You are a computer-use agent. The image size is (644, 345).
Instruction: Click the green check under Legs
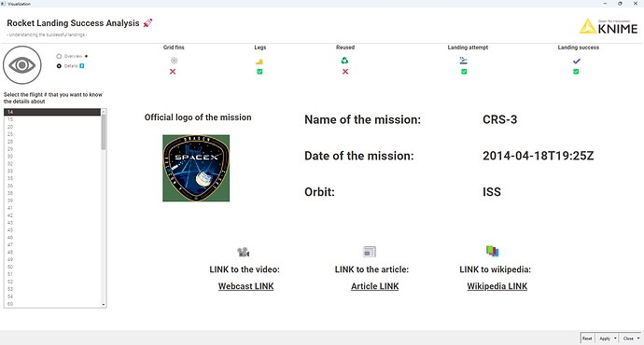click(259, 72)
